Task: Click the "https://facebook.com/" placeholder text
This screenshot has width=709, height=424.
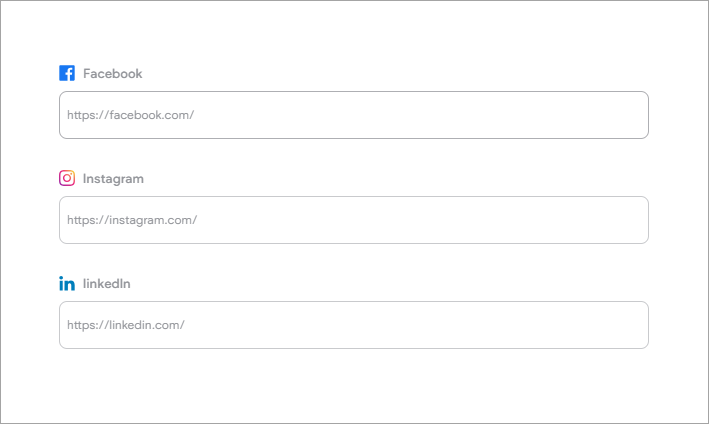Action: (x=130, y=115)
